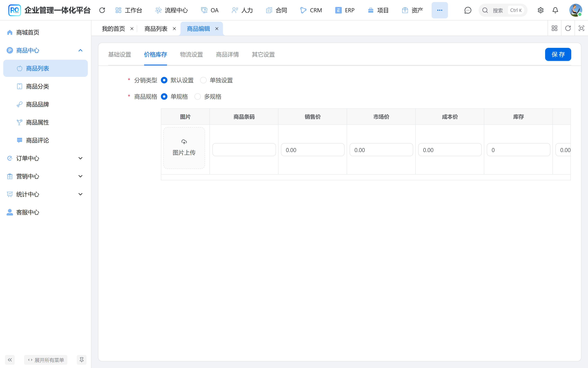Expand the 营销中心 menu

(x=46, y=176)
